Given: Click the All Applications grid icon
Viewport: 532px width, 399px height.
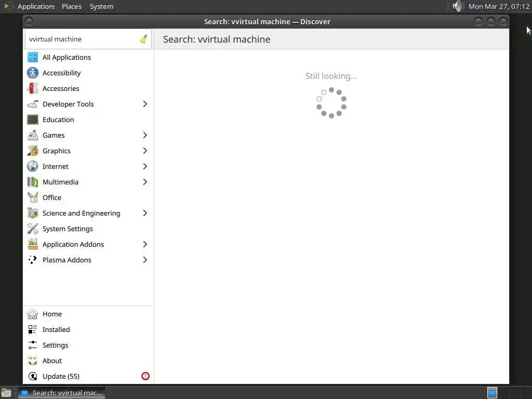Looking at the screenshot, I should point(33,57).
